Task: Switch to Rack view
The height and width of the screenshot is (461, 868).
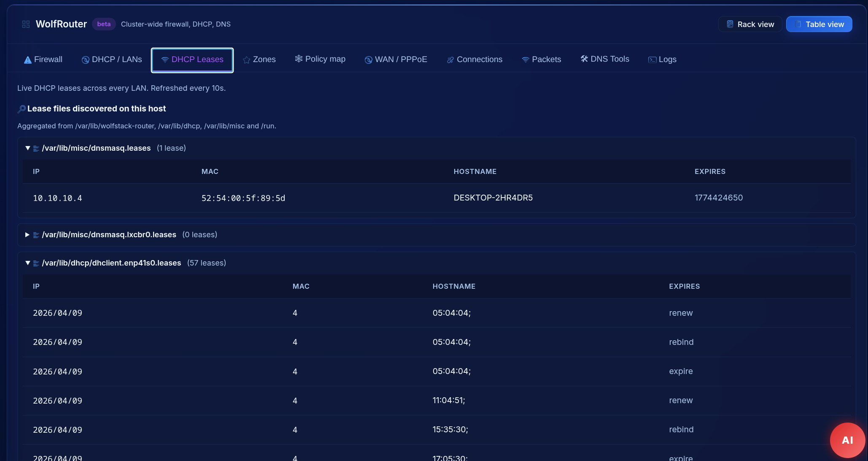Action: tap(750, 24)
